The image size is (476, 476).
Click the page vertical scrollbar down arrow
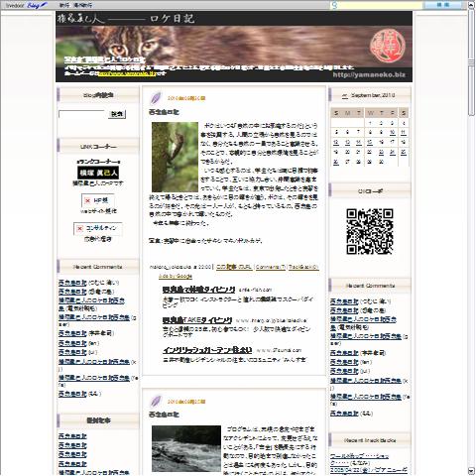[471, 471]
